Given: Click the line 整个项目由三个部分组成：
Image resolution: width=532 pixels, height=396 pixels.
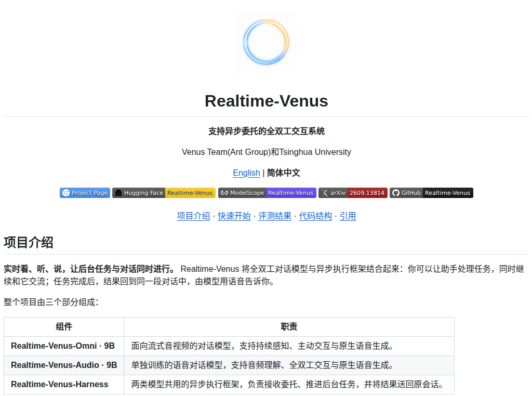Looking at the screenshot, I should pos(51,302).
